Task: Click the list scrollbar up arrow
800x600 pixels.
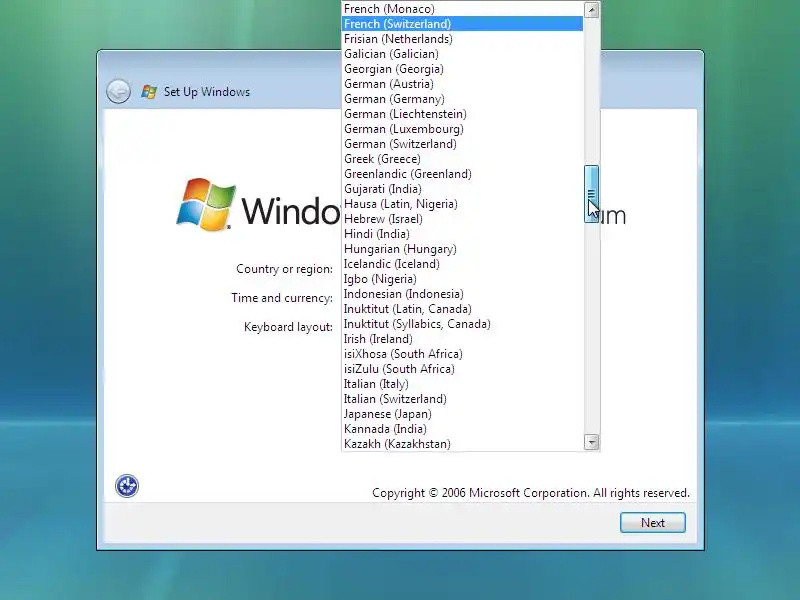Action: click(x=591, y=10)
